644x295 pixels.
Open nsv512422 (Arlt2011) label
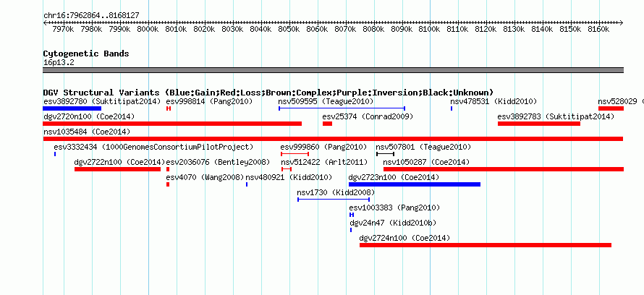pyautogui.click(x=324, y=162)
